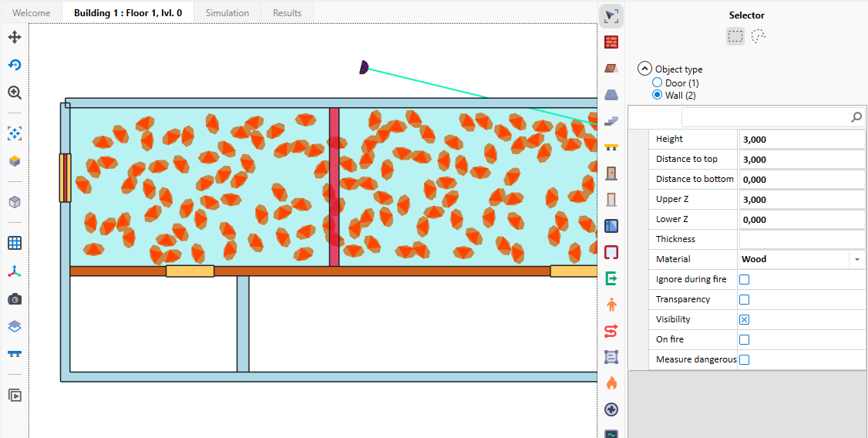Select the Door (1) radio button

pyautogui.click(x=657, y=83)
